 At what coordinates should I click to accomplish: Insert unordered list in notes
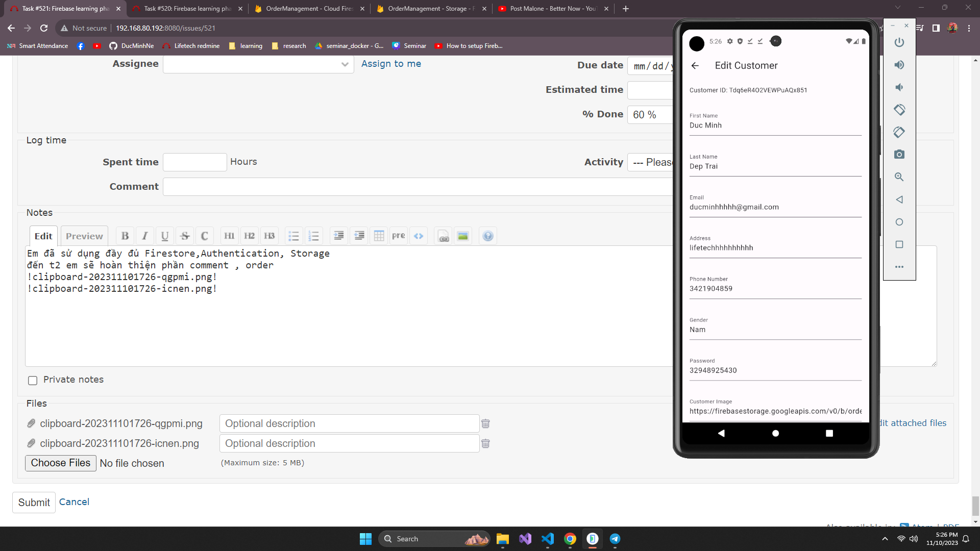pos(293,236)
